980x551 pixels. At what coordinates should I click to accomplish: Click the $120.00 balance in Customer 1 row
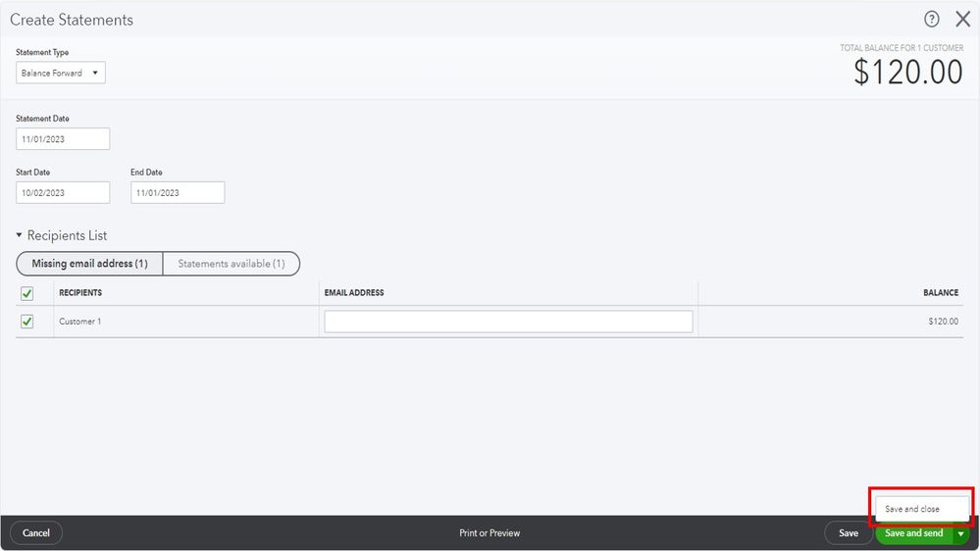(943, 322)
